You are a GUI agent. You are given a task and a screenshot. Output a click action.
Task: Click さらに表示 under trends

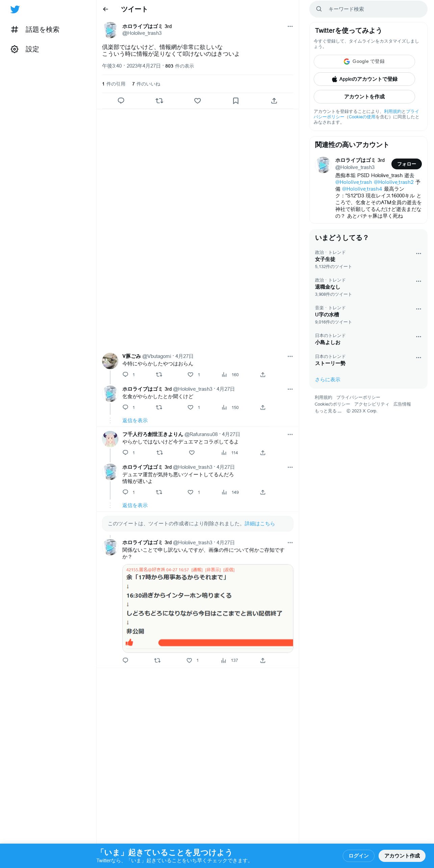(x=328, y=380)
